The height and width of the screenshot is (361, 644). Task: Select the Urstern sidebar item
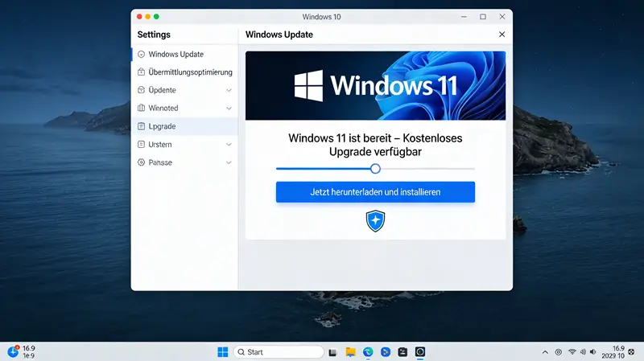[x=184, y=145]
